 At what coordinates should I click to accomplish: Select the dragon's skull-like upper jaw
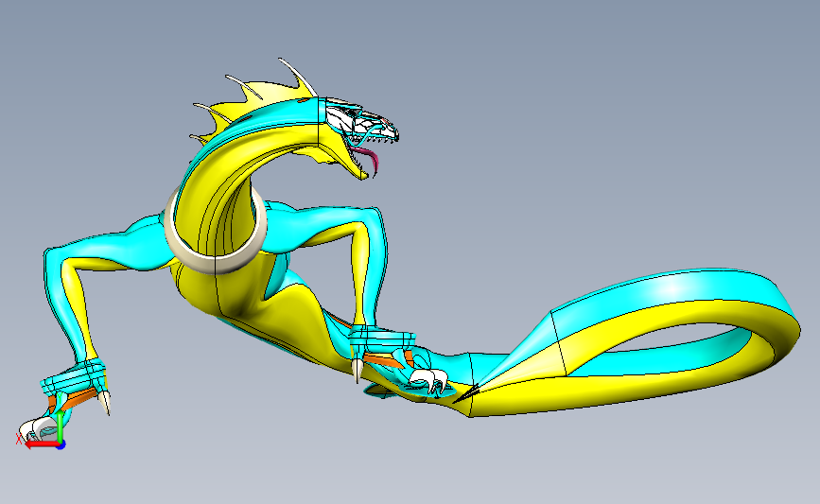[361, 123]
